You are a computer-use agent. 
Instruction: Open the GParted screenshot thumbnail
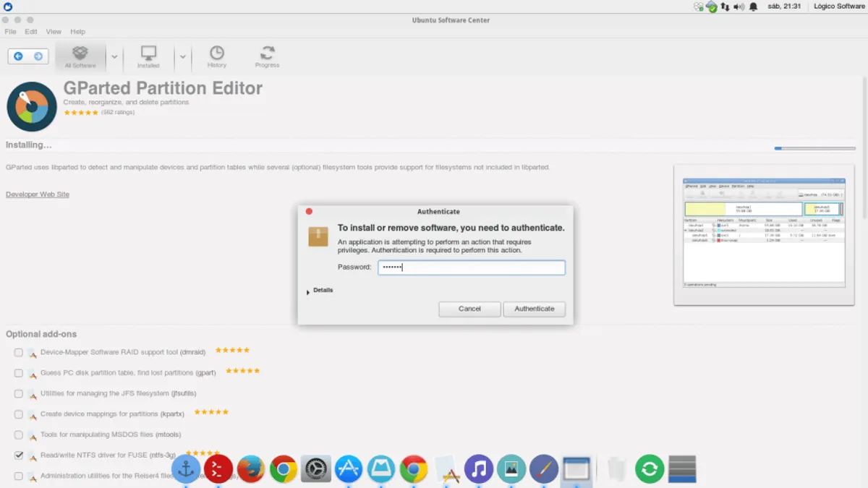pos(764,235)
